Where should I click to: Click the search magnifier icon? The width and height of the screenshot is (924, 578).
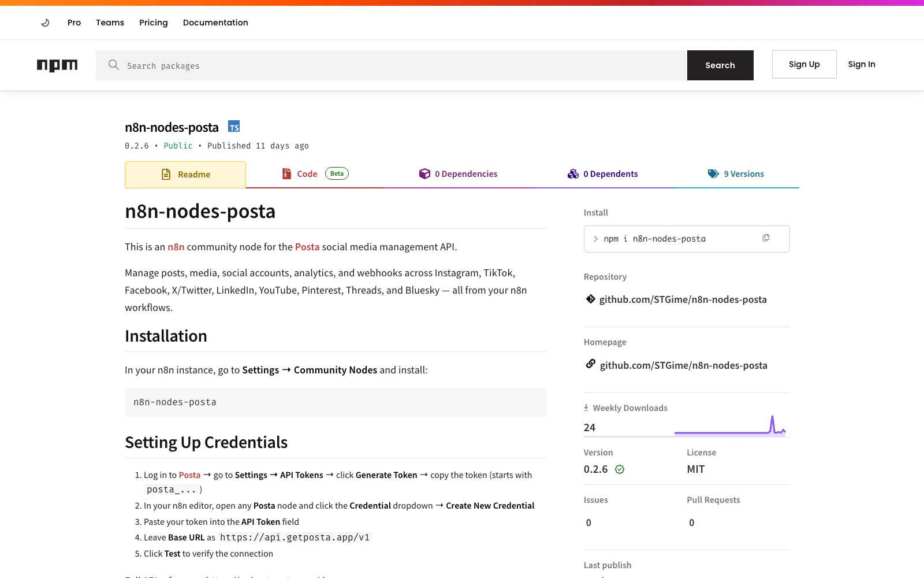point(114,65)
